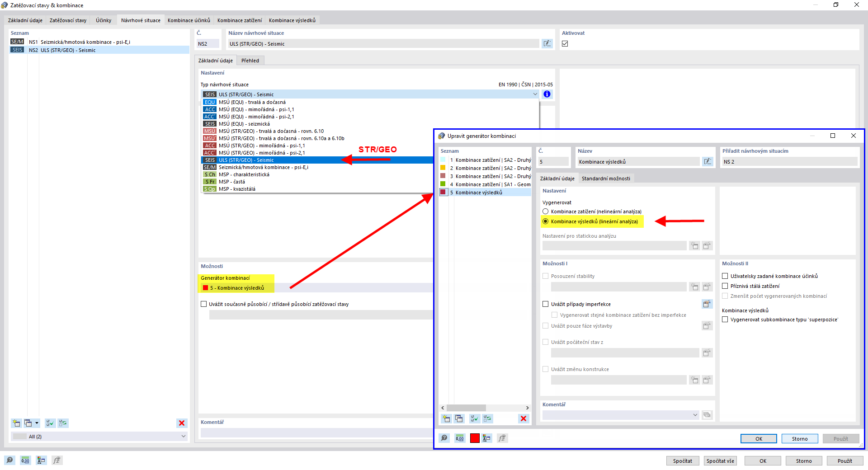The height and width of the screenshot is (470, 868).
Task: Create new combination generator in dialog list toolbar
Action: [x=446, y=418]
